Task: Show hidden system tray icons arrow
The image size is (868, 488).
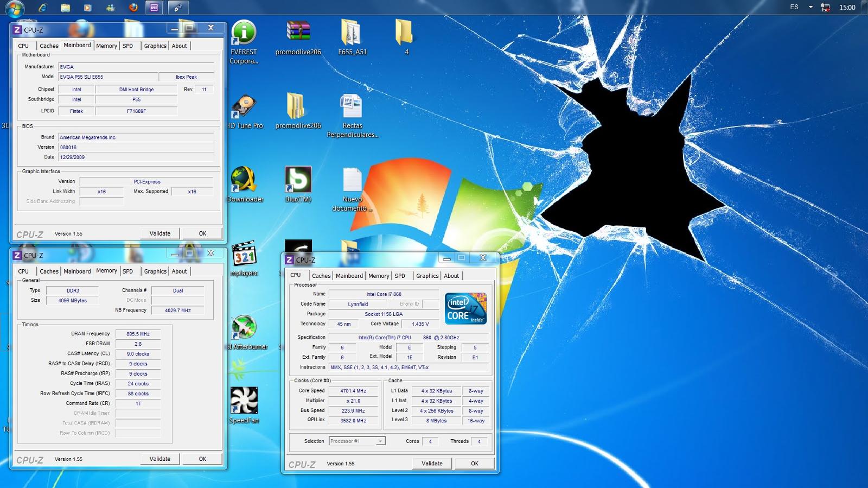Action: [810, 7]
